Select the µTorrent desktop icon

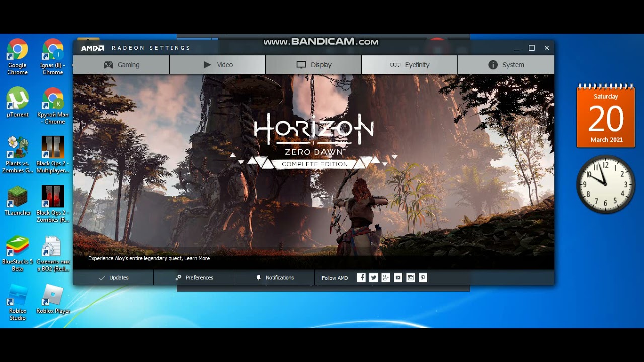[17, 103]
